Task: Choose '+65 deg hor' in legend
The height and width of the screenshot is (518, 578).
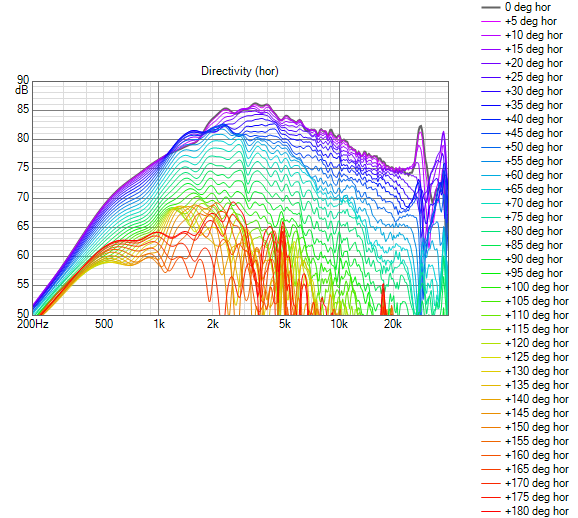Action: pyautogui.click(x=533, y=189)
